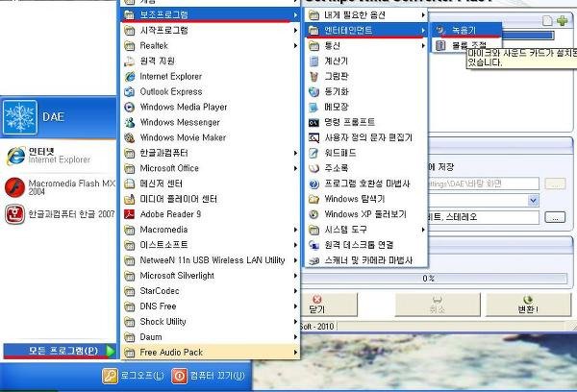Open the Shock Utility folder
The height and width of the screenshot is (392, 577).
211,322
